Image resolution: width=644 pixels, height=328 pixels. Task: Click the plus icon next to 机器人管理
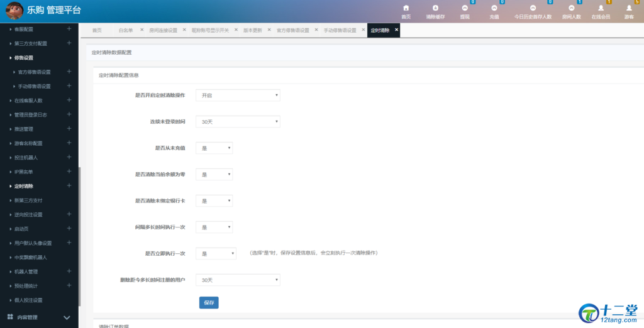pyautogui.click(x=69, y=271)
